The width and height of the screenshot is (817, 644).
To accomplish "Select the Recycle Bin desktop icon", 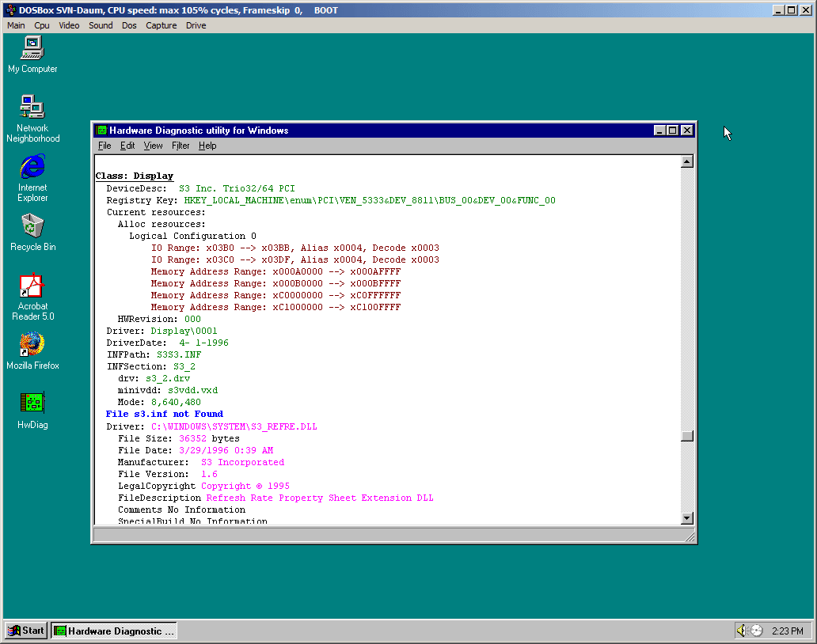I will 32,233.
